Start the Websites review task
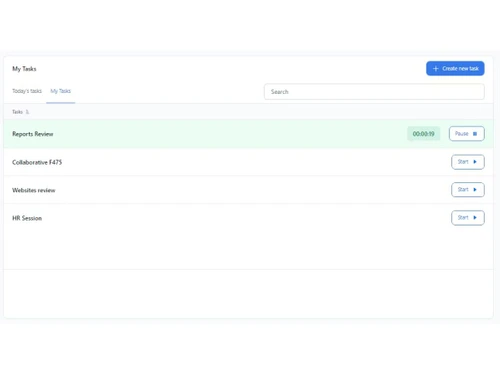Viewport: 500px width, 375px height. tap(468, 190)
